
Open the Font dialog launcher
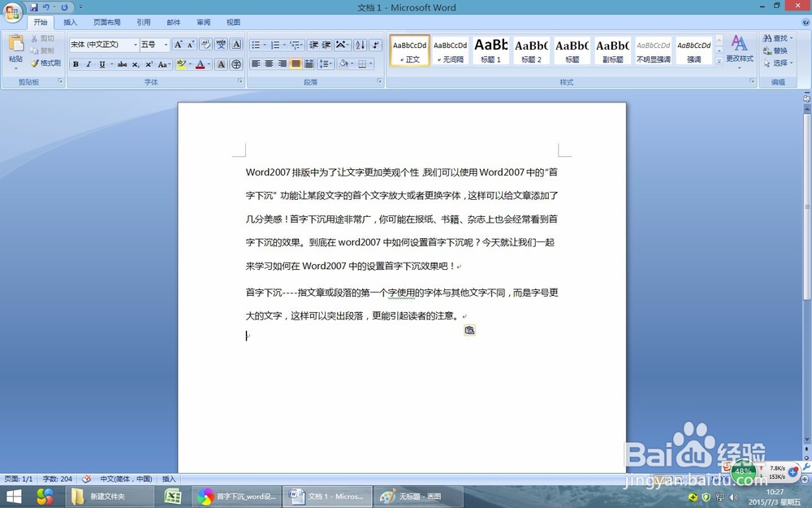pos(240,80)
